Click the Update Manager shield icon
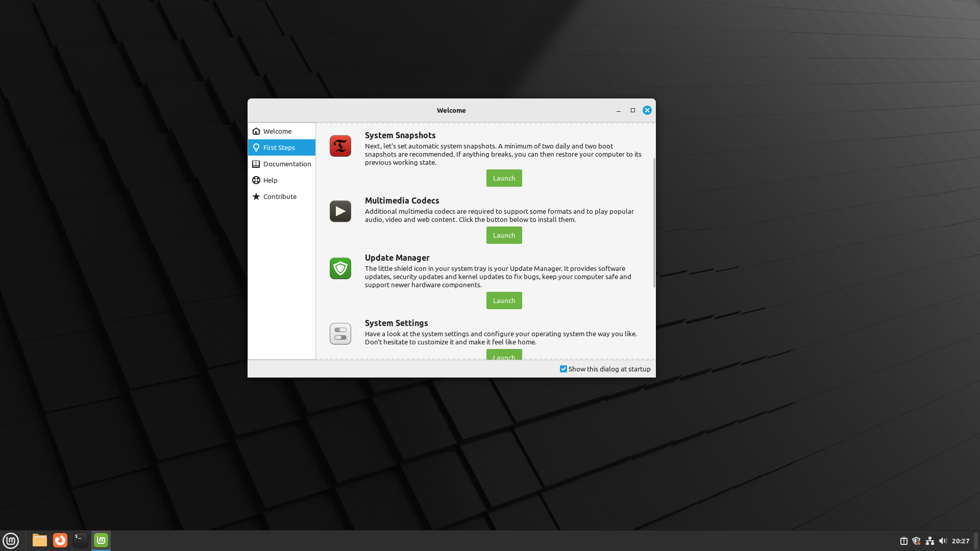980x551 pixels. coord(340,268)
